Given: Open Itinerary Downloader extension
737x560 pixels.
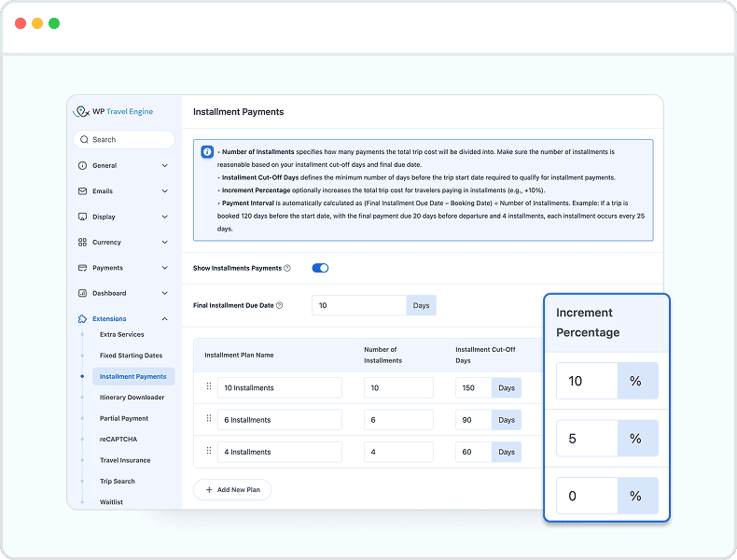Looking at the screenshot, I should pos(132,398).
